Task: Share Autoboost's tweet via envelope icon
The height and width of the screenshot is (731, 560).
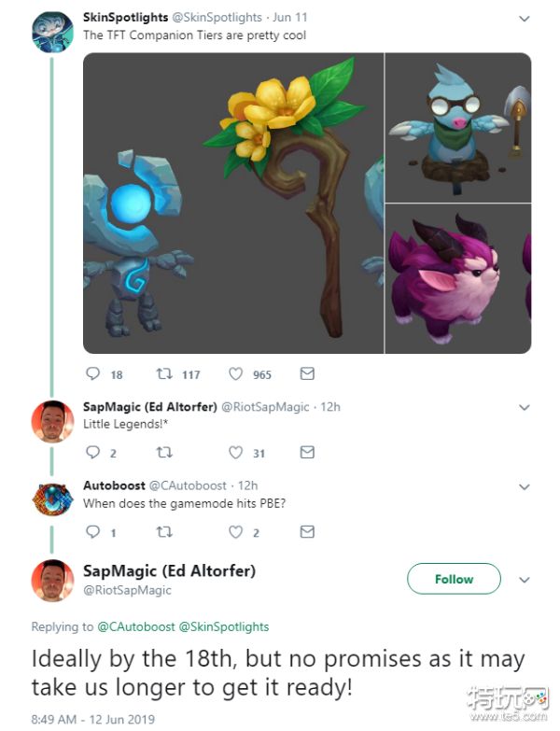Action: click(307, 531)
